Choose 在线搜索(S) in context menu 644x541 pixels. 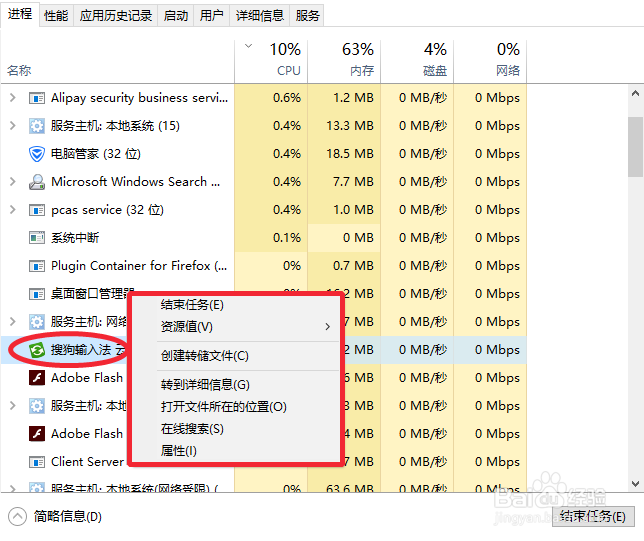tap(238, 429)
